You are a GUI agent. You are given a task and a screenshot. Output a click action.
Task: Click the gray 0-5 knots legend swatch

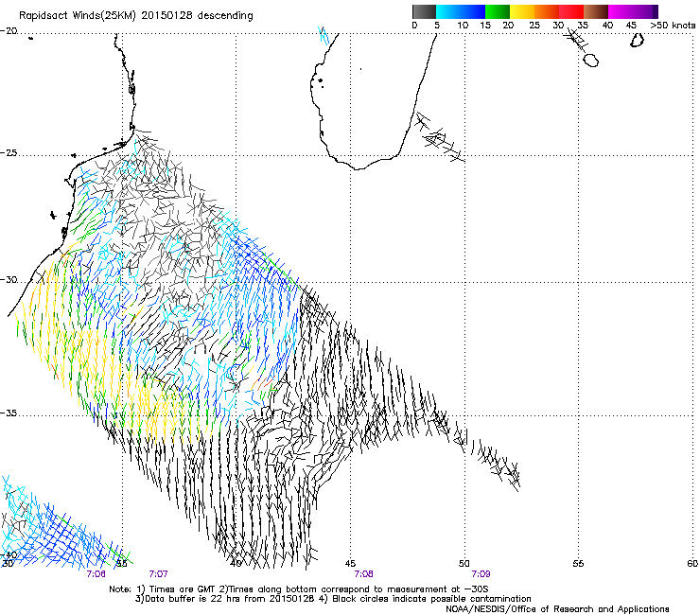click(424, 11)
